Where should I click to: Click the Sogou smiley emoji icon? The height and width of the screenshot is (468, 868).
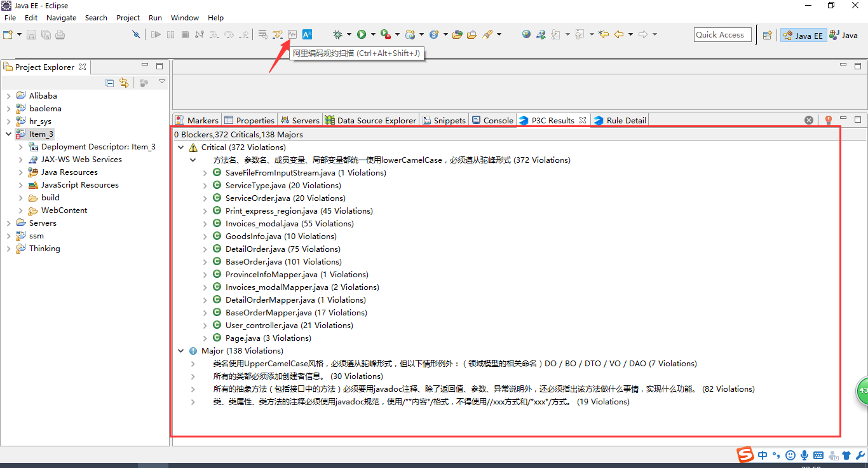pos(790,455)
